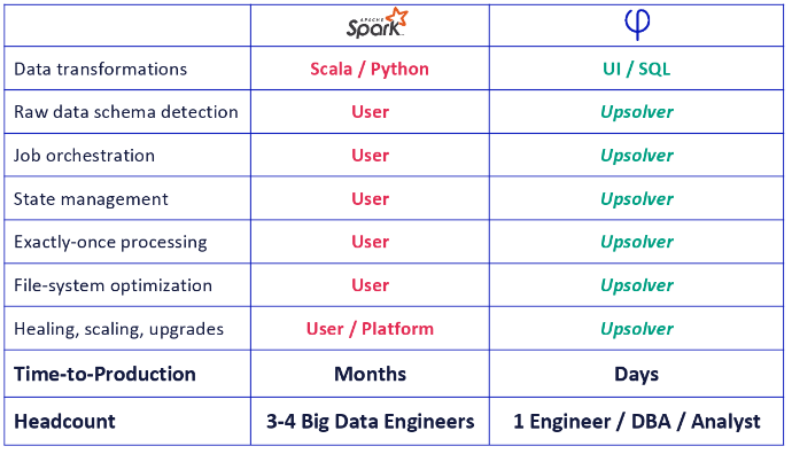Click the 'Scala / Python' cell

click(369, 69)
